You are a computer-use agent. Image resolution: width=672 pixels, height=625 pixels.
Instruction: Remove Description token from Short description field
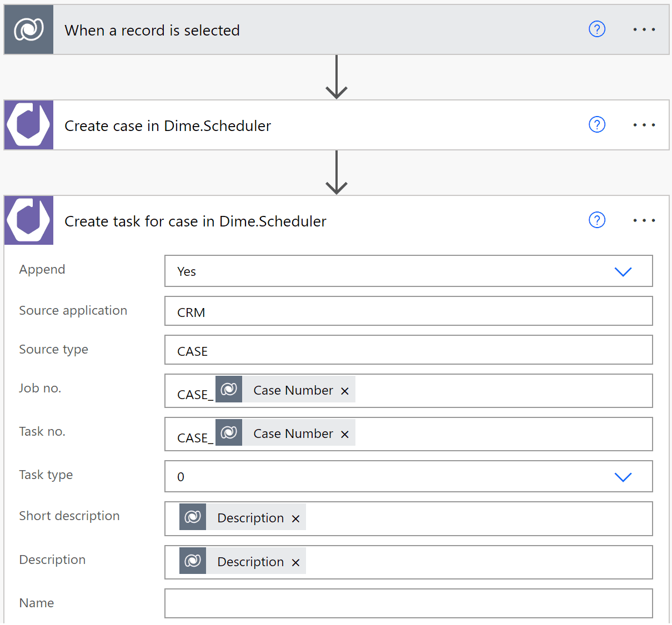click(x=296, y=519)
